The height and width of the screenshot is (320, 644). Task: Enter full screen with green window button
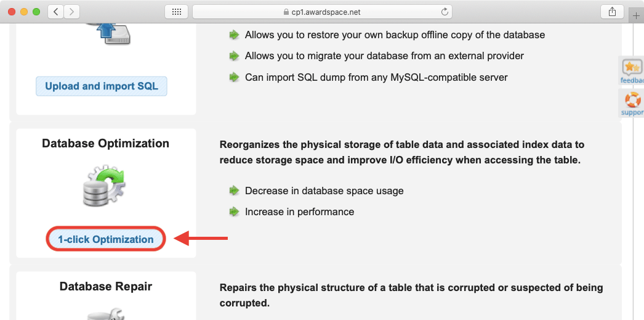36,12
